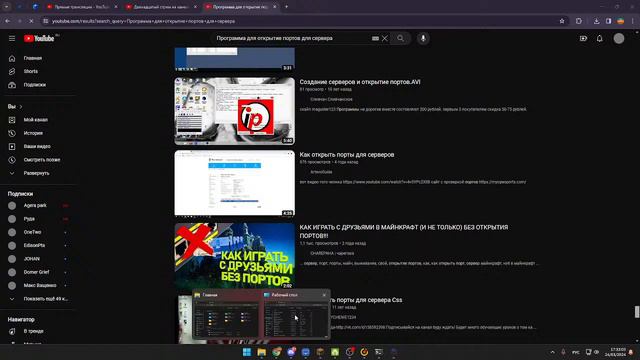Click the browser address bar URL
Viewport: 640px width, 360px height.
[144, 21]
